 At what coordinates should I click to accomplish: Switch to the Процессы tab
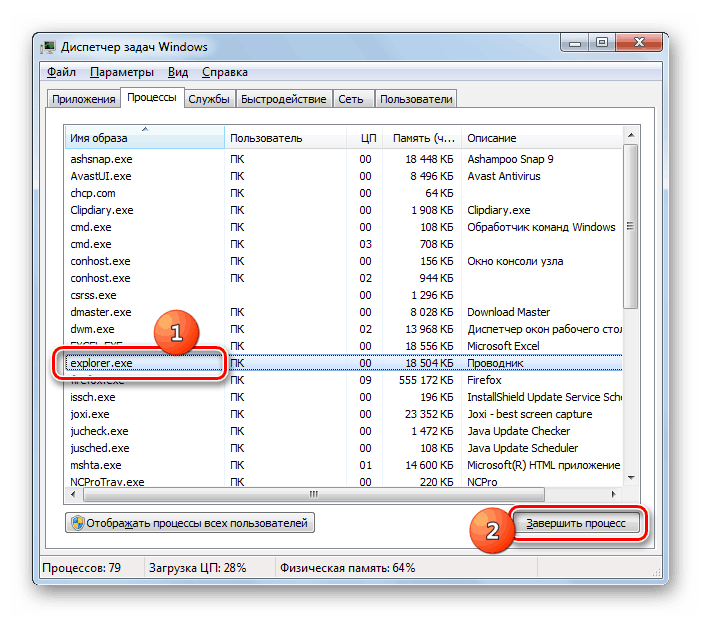coord(152,98)
